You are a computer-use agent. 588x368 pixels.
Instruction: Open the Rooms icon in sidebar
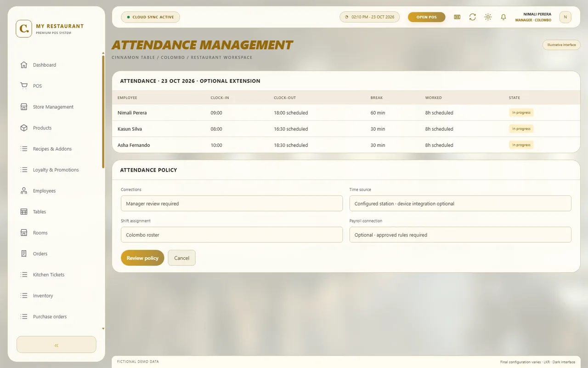click(x=24, y=233)
